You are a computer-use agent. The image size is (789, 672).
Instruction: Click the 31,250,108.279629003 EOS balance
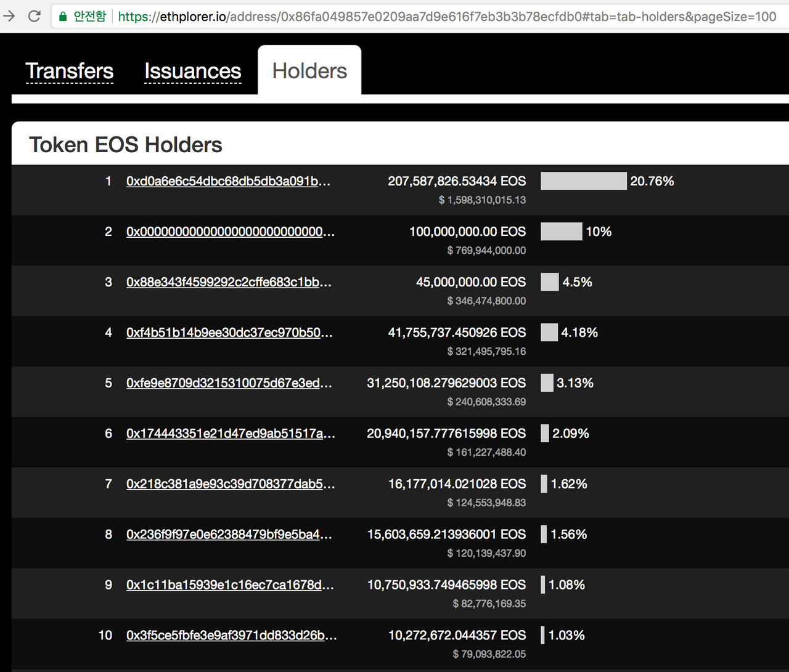click(446, 383)
